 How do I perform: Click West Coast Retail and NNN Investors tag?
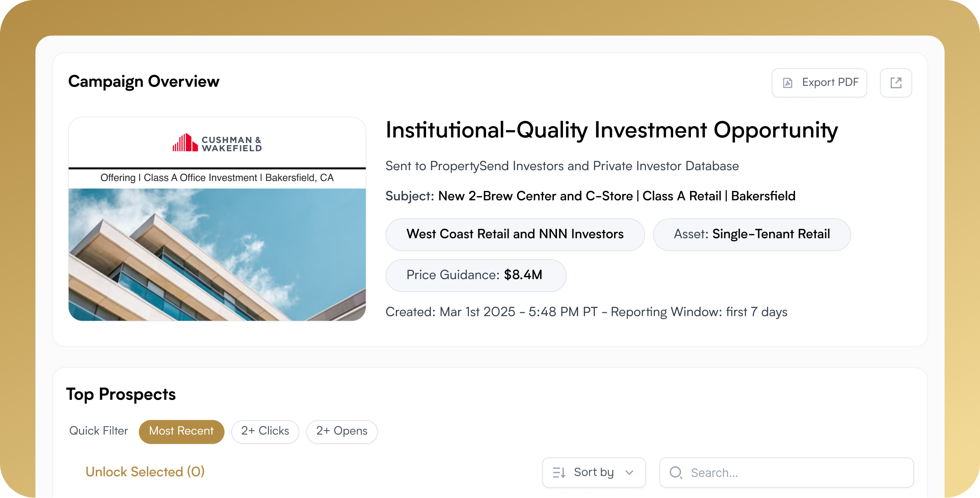pyautogui.click(x=515, y=234)
